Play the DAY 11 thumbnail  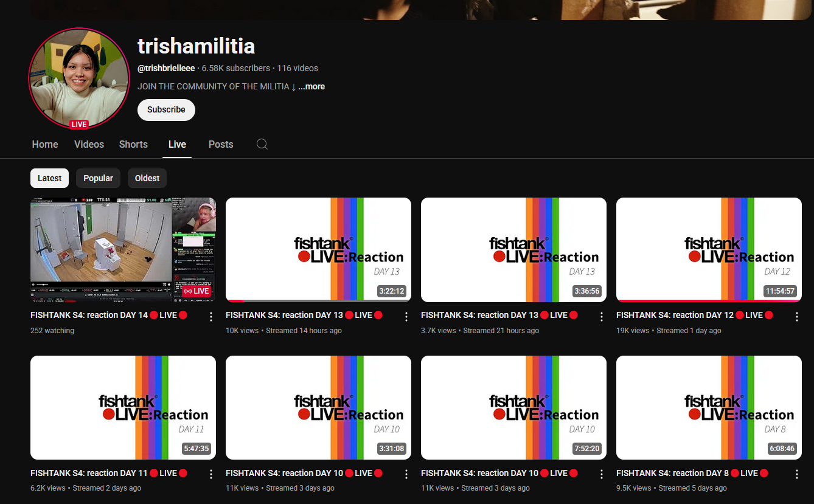123,407
